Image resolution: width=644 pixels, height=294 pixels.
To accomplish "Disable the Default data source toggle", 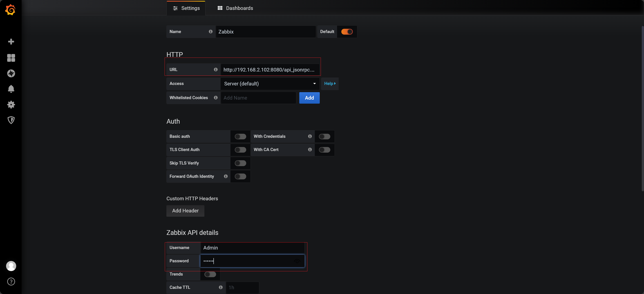I will [347, 32].
